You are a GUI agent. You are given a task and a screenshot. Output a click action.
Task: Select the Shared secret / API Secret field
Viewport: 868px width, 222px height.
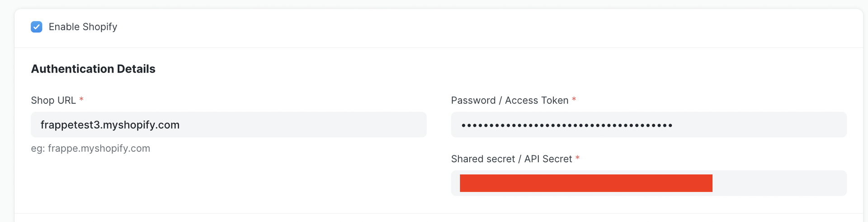[649, 183]
